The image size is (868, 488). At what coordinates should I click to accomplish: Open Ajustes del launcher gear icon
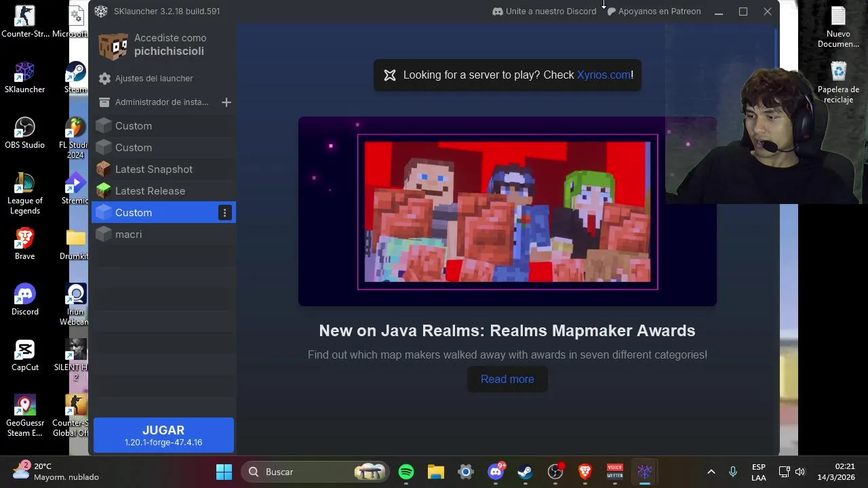[x=104, y=79]
